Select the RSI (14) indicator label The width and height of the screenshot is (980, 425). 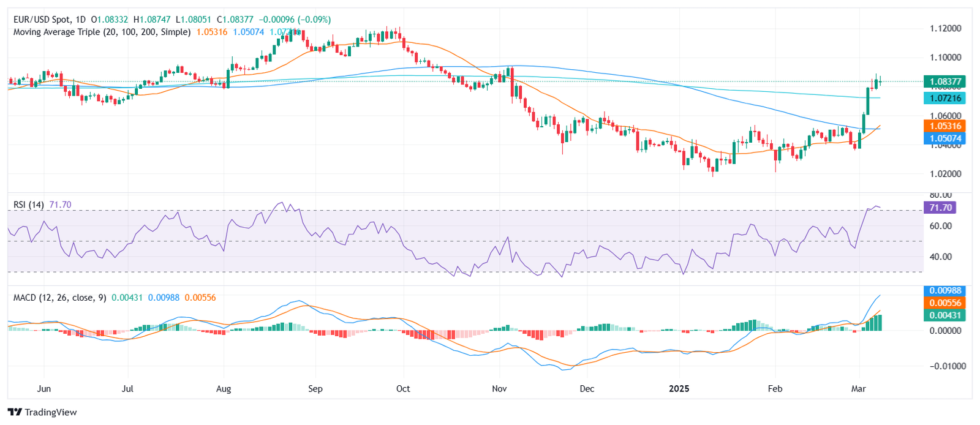[x=29, y=205]
